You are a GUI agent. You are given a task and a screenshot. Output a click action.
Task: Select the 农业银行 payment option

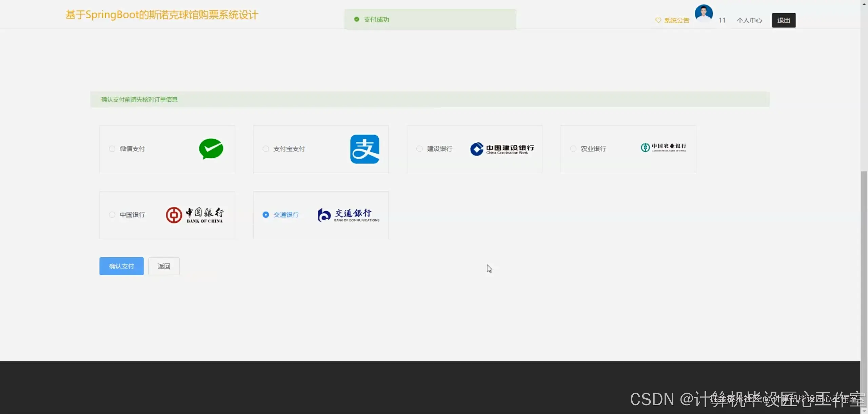click(573, 149)
